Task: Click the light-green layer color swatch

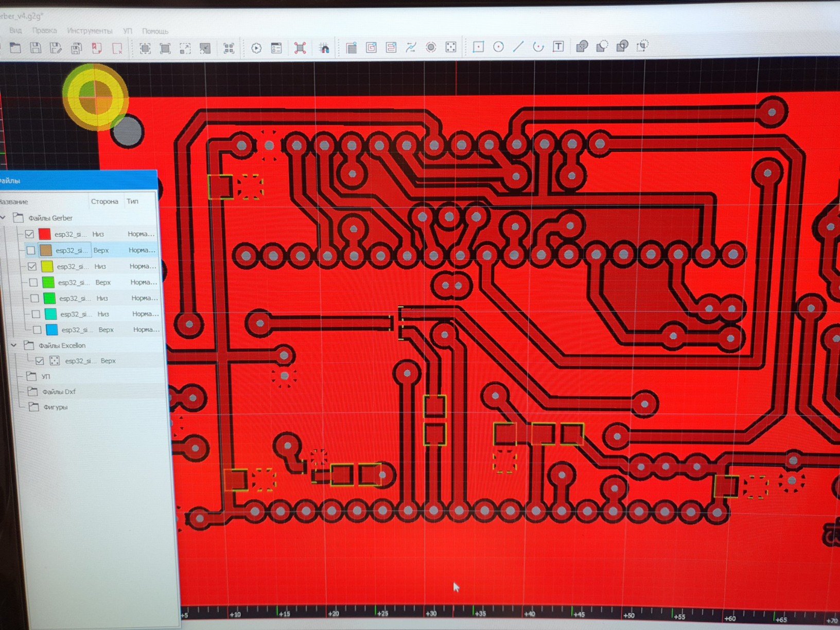Action: [48, 283]
